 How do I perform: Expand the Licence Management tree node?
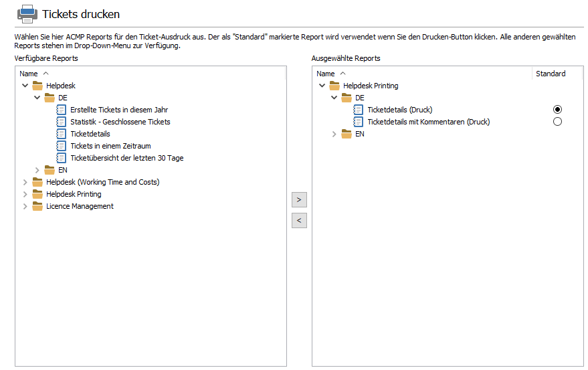(25, 206)
